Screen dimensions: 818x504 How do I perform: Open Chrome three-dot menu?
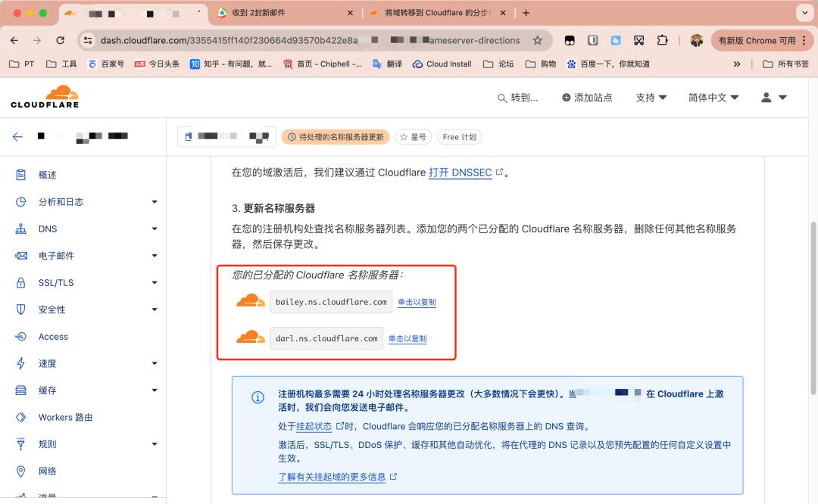(804, 40)
